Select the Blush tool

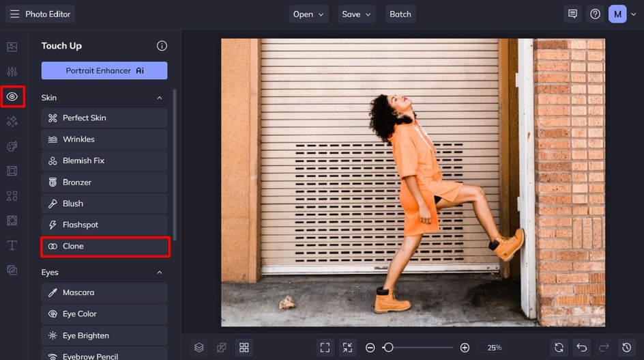point(104,204)
